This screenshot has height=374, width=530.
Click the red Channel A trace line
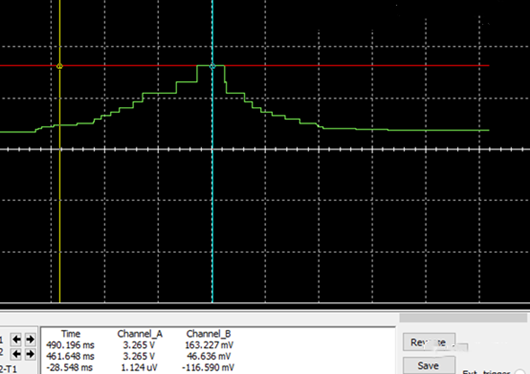pos(338,65)
